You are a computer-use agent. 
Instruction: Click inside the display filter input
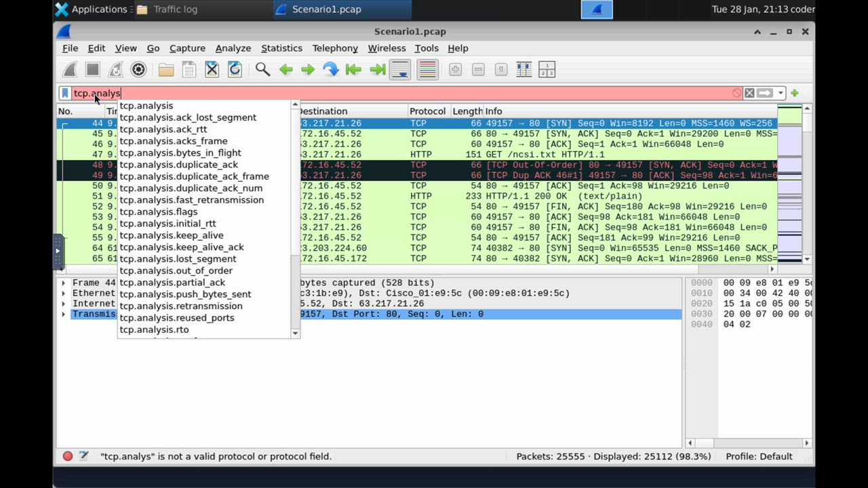(x=407, y=93)
